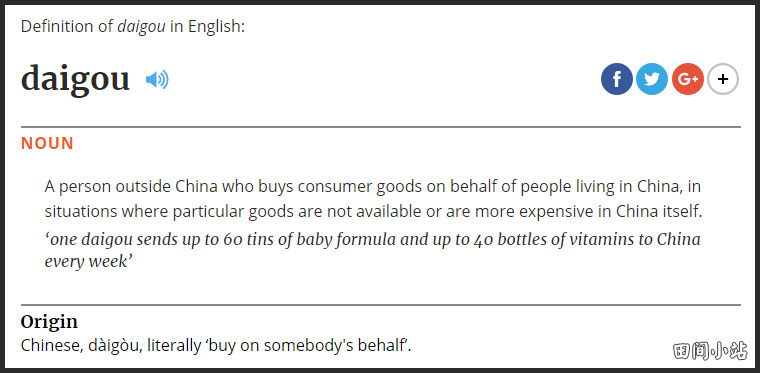Image resolution: width=760 pixels, height=373 pixels.
Task: Share this definition on Google+
Action: pyautogui.click(x=687, y=79)
